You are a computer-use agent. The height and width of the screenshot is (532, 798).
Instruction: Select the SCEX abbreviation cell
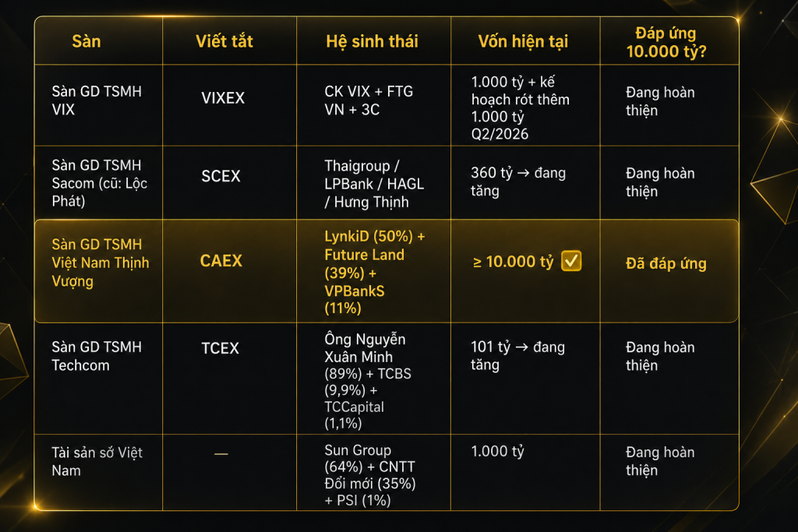[x=221, y=176]
